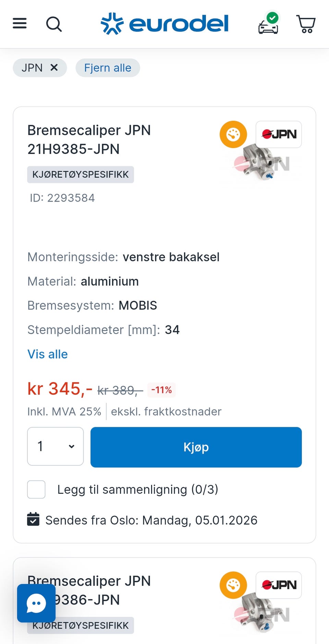
Task: Clear all filters with Fjern alle
Action: coord(108,68)
